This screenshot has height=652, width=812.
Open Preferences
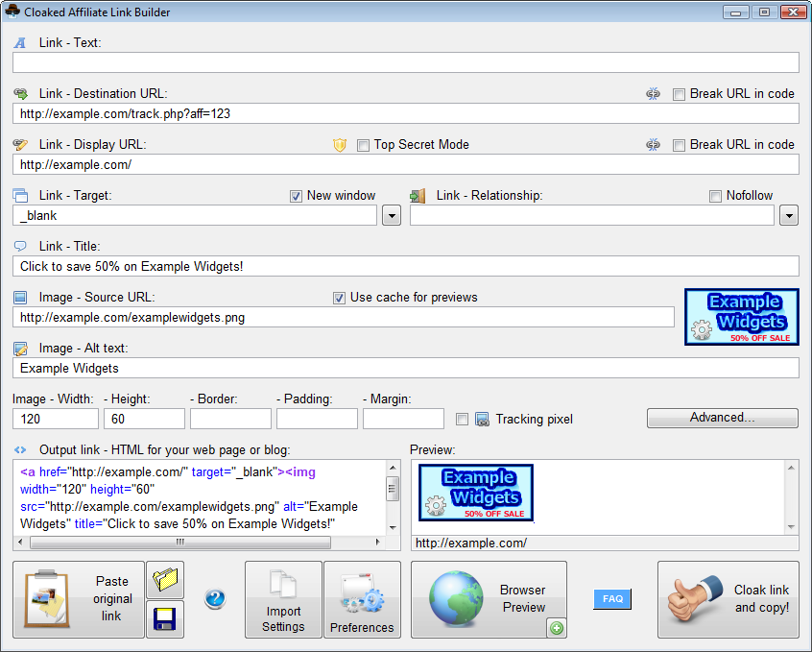(x=362, y=599)
